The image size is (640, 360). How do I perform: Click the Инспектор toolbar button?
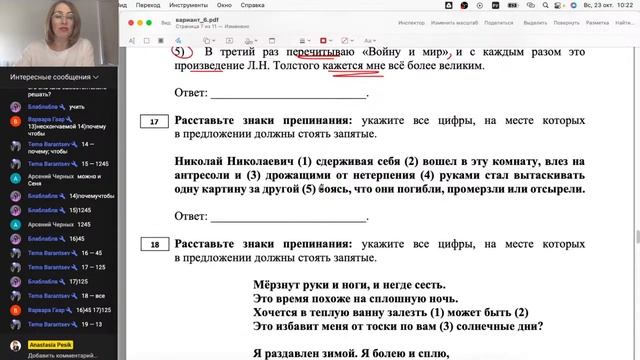(x=411, y=23)
